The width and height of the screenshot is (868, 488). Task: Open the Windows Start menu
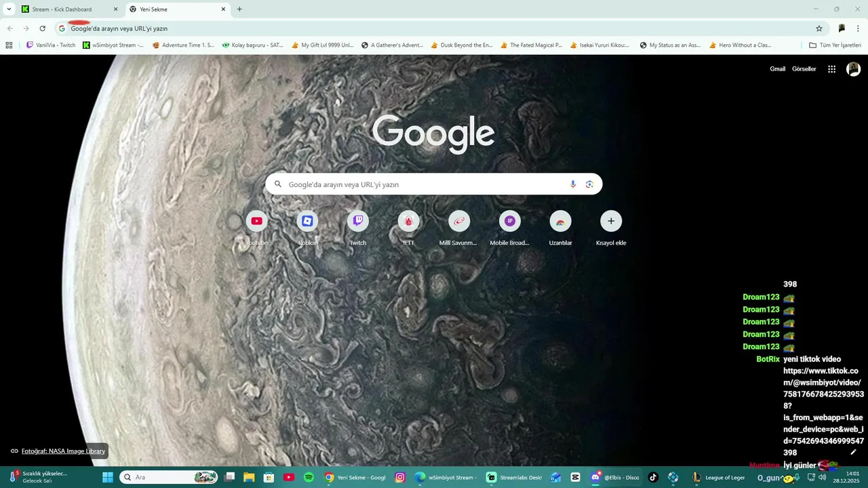tap(108, 477)
